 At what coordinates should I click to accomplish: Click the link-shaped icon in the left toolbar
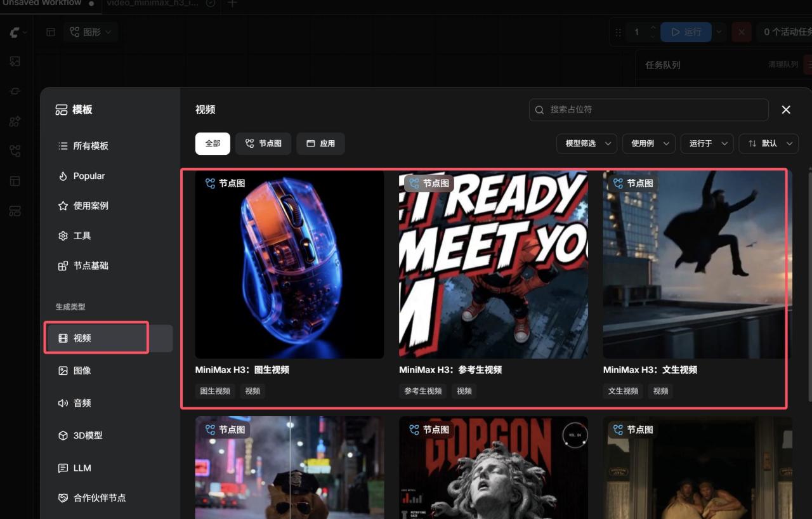[15, 91]
